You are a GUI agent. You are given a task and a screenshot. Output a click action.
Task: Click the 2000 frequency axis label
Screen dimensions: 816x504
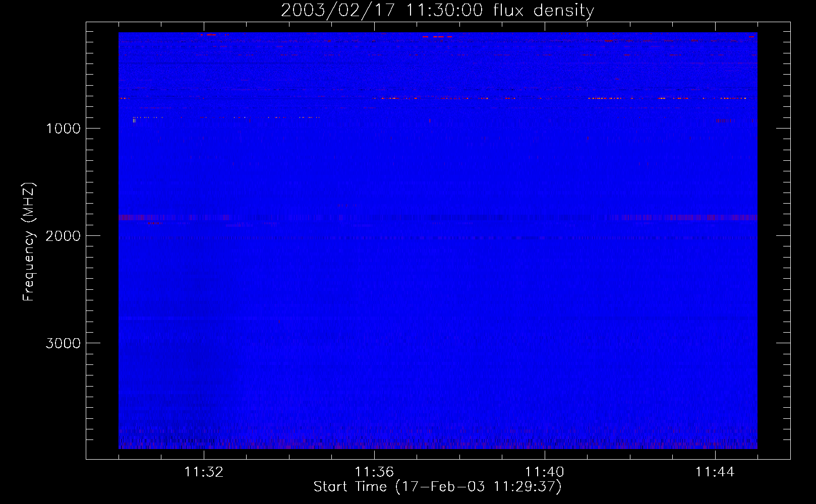[x=63, y=236]
